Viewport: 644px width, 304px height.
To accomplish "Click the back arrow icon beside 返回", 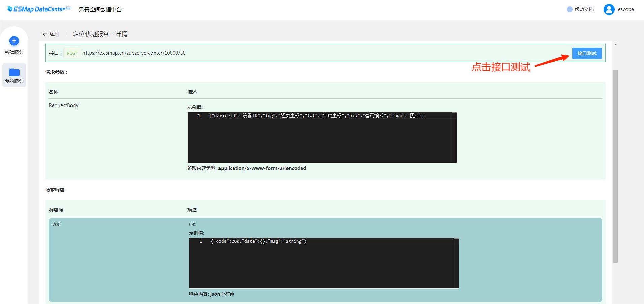I will (x=45, y=34).
